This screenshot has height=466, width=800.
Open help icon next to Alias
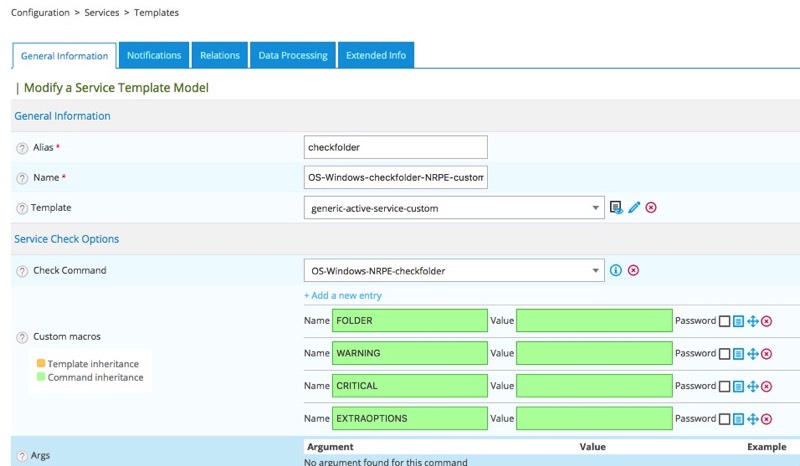click(22, 148)
